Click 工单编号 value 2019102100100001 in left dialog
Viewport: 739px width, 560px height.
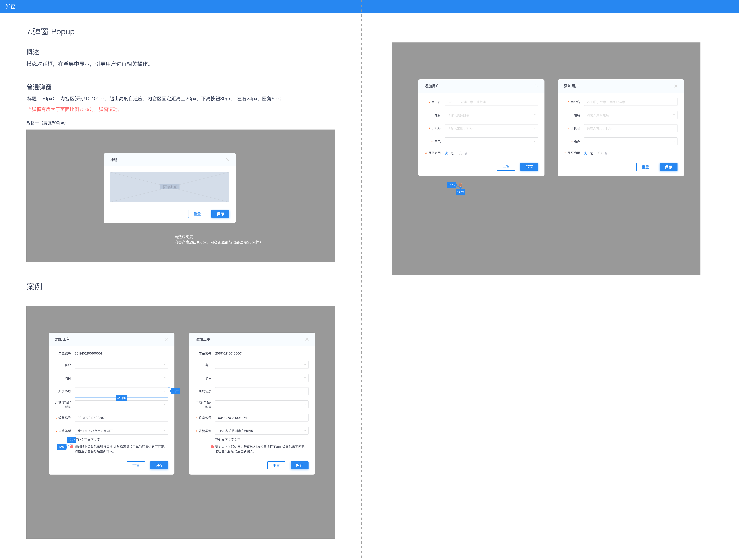89,353
